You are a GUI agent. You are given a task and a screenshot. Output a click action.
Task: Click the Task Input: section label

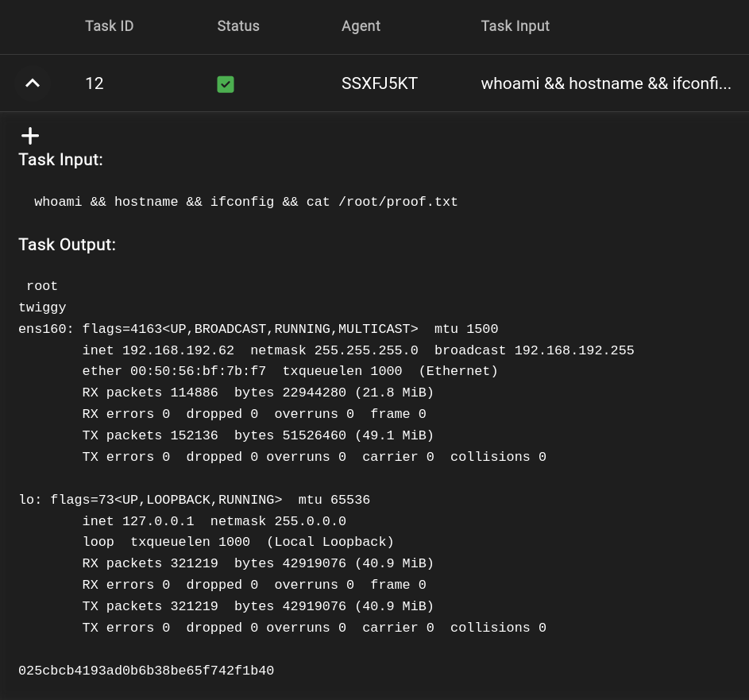click(x=60, y=160)
